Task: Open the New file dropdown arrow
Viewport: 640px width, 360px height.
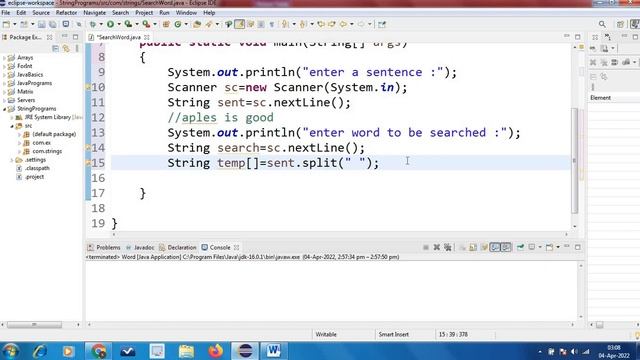Action: [x=15, y=24]
